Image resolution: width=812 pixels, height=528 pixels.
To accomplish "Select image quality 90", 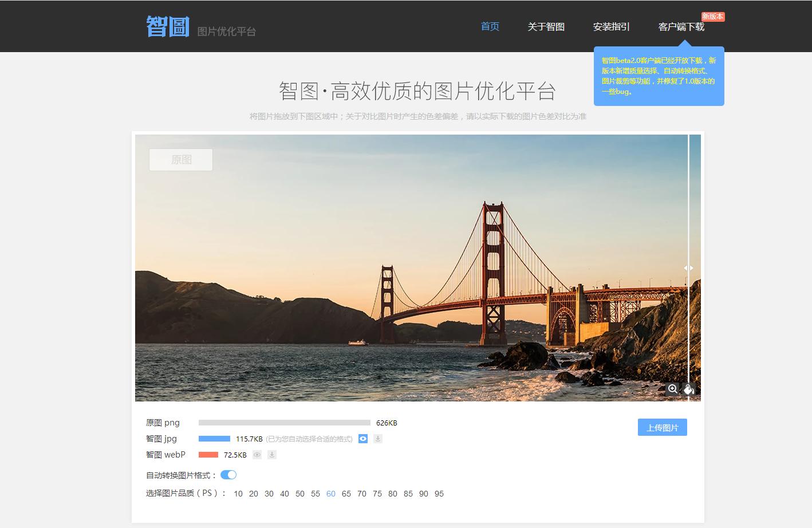I will click(424, 494).
